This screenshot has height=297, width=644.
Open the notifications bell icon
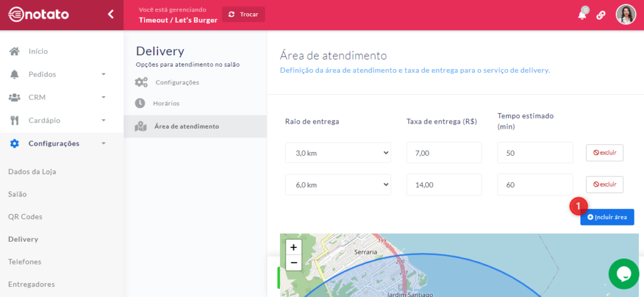[x=582, y=15]
